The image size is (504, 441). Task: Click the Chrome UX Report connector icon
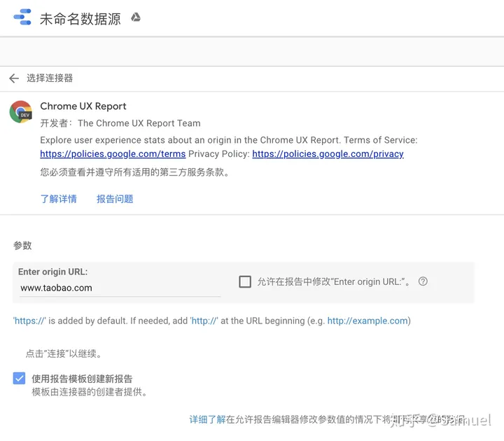tap(21, 112)
